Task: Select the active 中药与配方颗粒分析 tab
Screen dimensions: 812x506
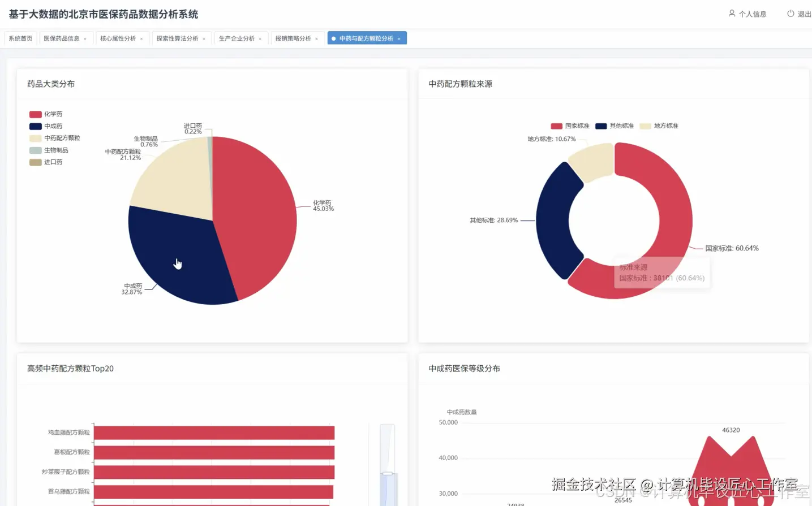Action: (366, 38)
